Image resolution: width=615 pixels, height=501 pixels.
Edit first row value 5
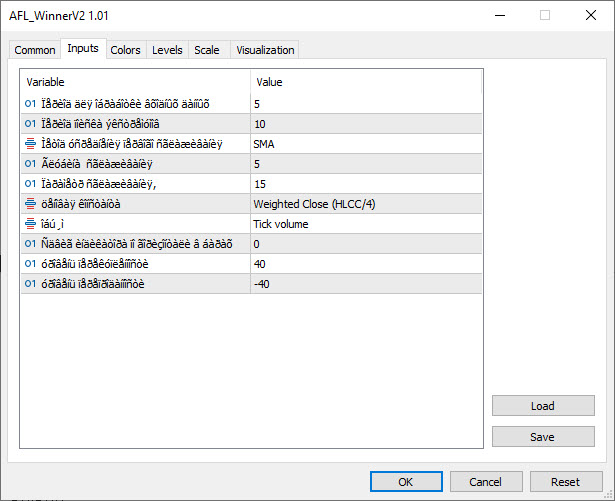tap(366, 104)
